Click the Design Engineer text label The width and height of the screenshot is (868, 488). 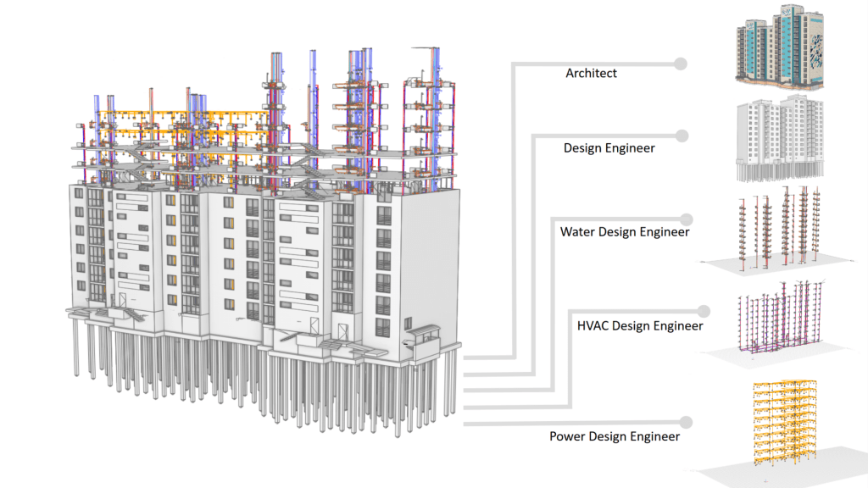click(x=609, y=147)
